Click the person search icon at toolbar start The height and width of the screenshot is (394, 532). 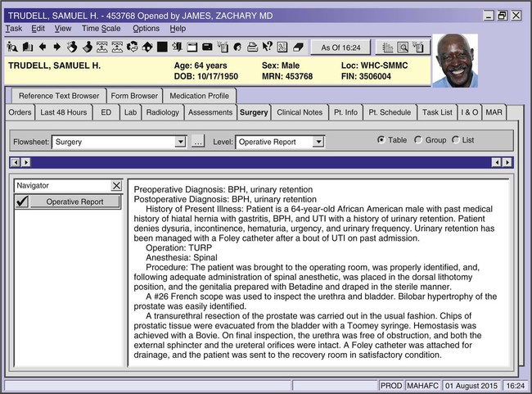(11, 46)
